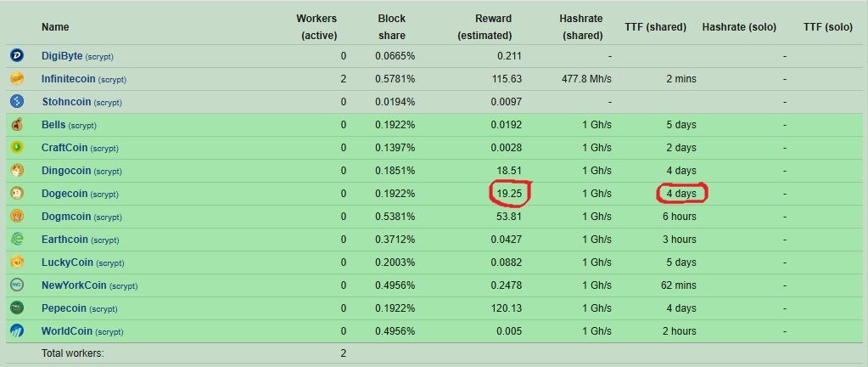868x367 pixels.
Task: Open the Dogmcoin pool link
Action: click(66, 217)
